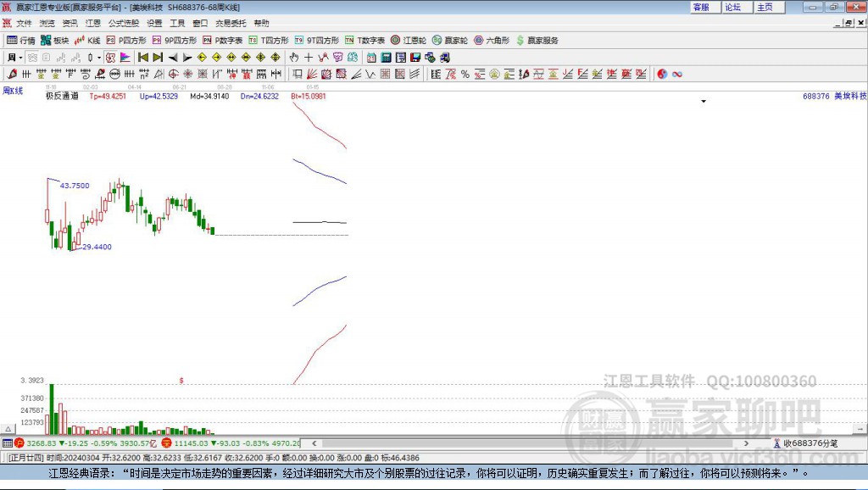Click the Up=42.5329 value

pos(159,96)
